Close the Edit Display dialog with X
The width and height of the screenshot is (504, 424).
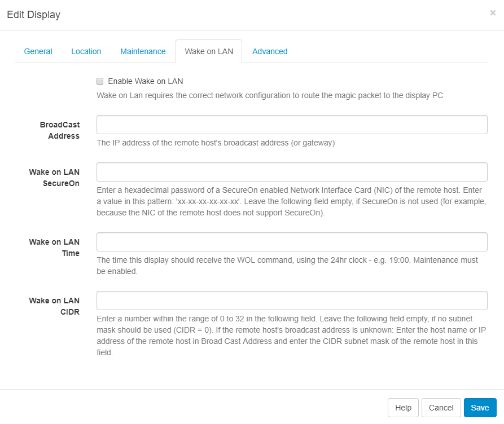pyautogui.click(x=492, y=13)
